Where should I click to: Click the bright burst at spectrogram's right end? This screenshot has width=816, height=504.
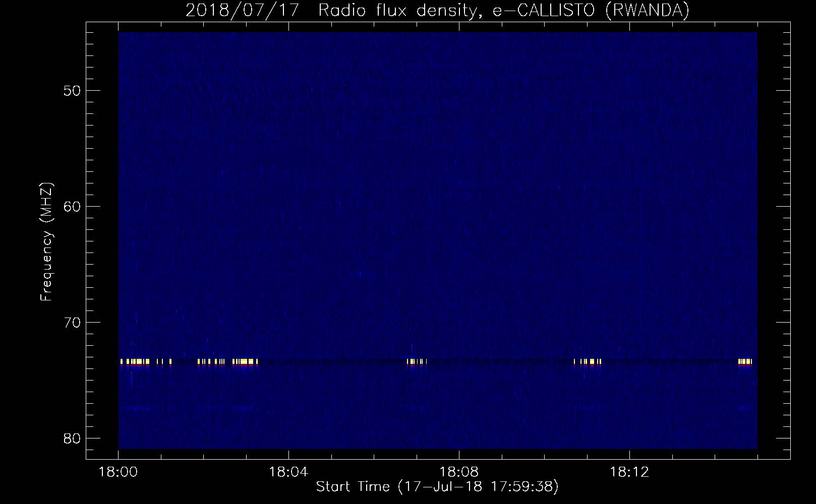745,362
